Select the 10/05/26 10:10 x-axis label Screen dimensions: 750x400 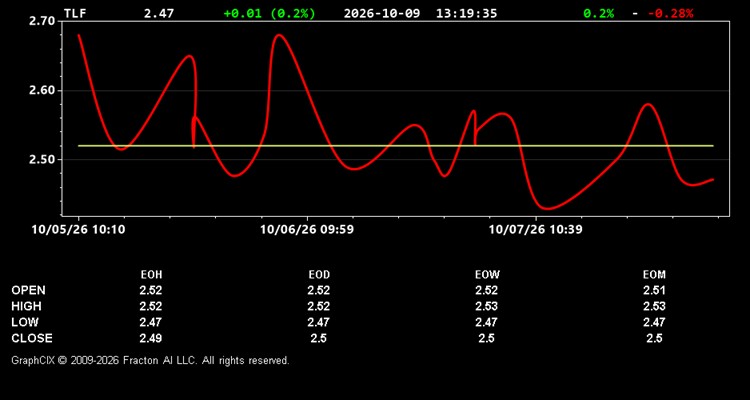(x=78, y=230)
